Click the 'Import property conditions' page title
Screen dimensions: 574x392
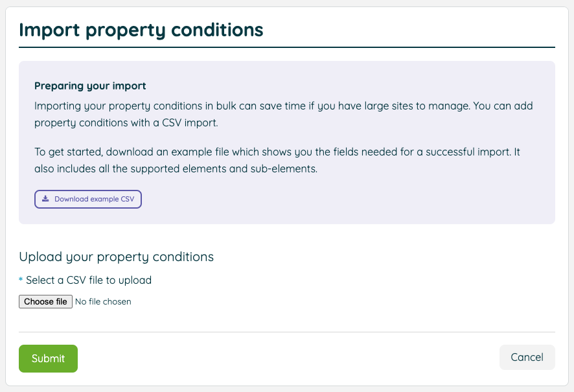click(141, 30)
